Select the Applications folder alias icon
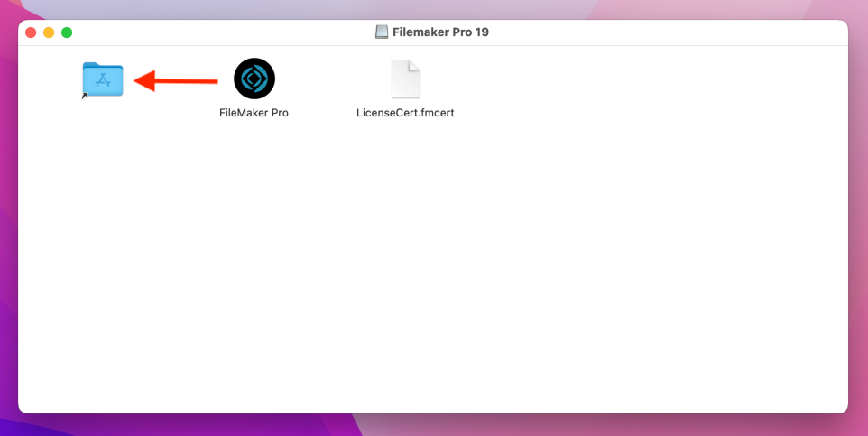This screenshot has height=436, width=868. (x=102, y=80)
